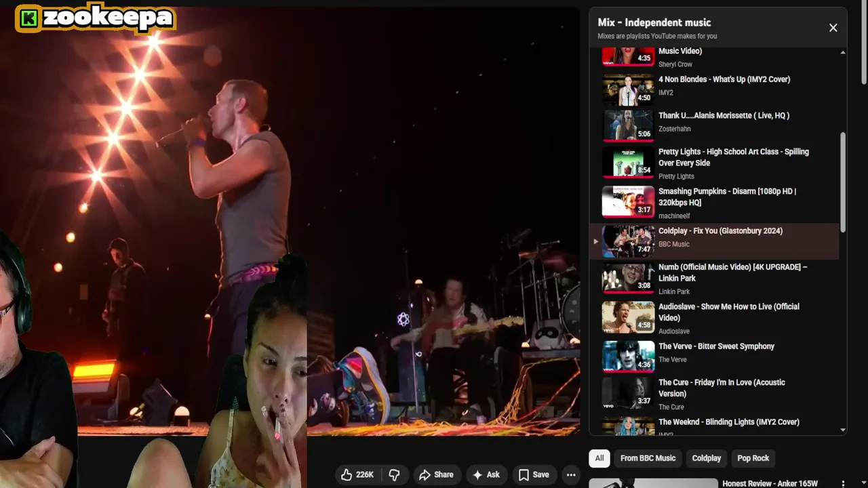This screenshot has width=868, height=488.
Task: Click the playlist scrollbar down arrow
Action: pos(843,430)
